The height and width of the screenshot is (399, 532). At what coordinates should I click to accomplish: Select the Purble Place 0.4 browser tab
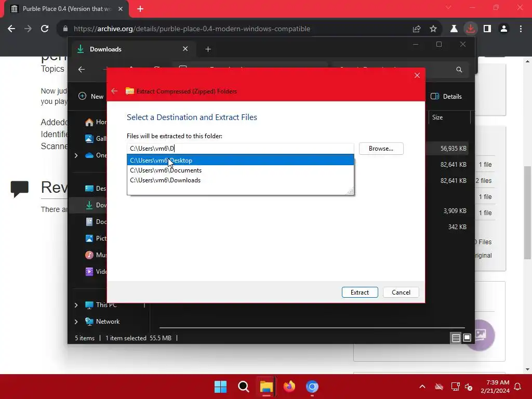pos(66,9)
